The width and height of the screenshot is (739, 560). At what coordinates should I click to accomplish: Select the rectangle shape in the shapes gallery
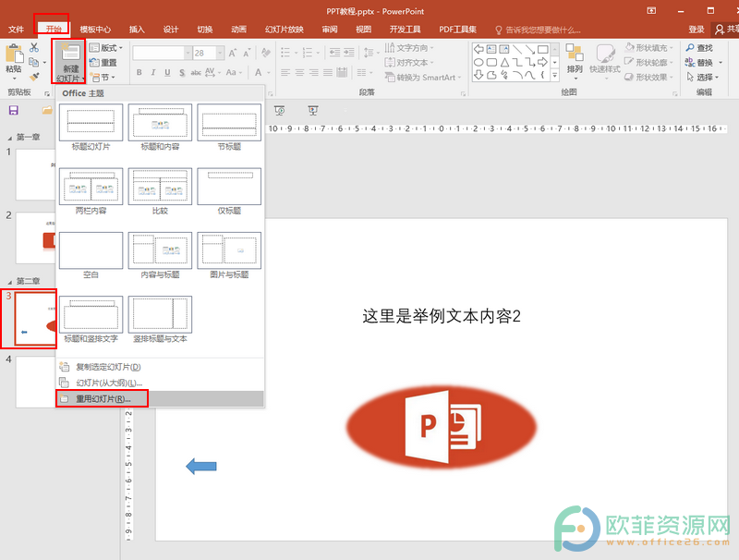543,49
